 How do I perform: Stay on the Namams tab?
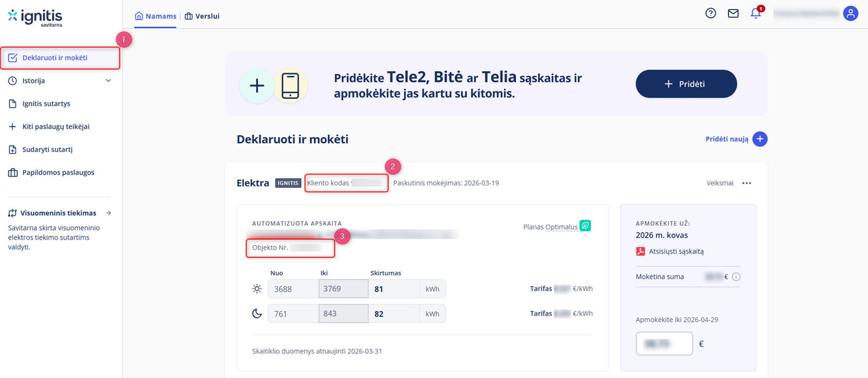point(155,16)
